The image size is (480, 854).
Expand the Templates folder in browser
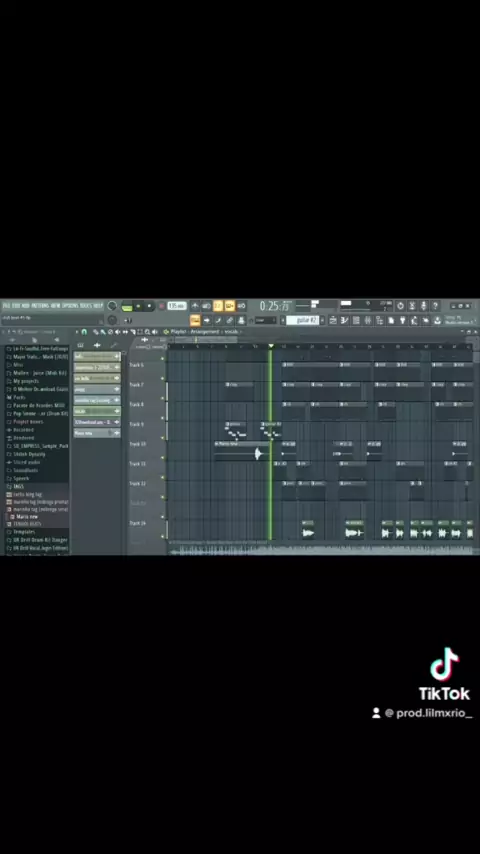tap(24, 532)
